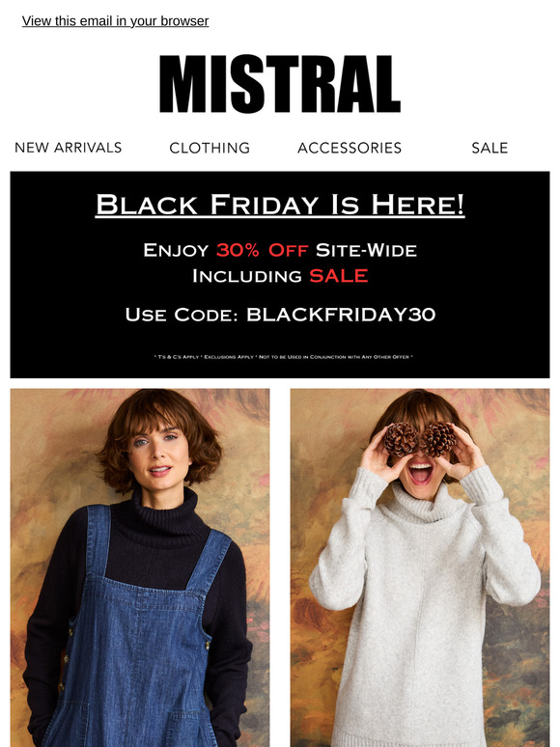Open the SALE navigation link

coord(490,148)
